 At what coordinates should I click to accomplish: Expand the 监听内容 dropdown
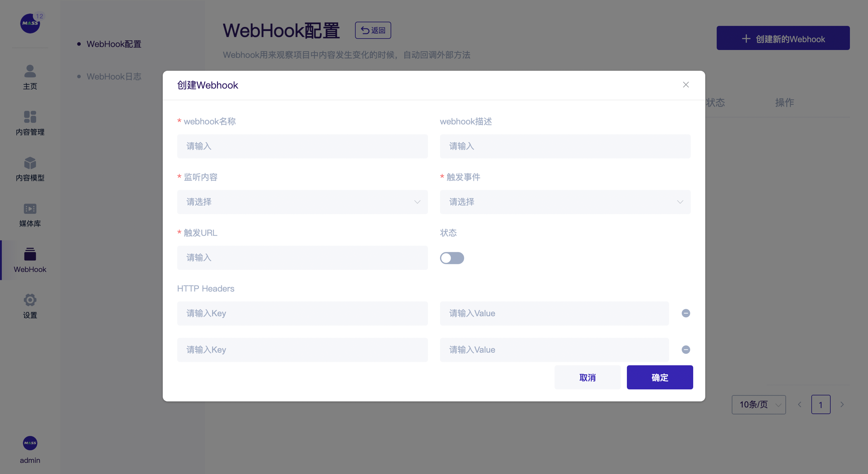tap(302, 202)
